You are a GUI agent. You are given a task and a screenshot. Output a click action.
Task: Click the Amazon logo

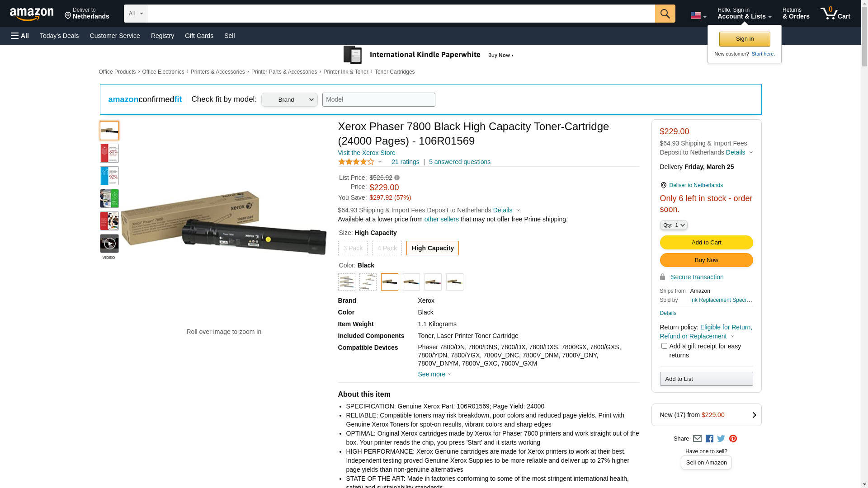coord(32,14)
